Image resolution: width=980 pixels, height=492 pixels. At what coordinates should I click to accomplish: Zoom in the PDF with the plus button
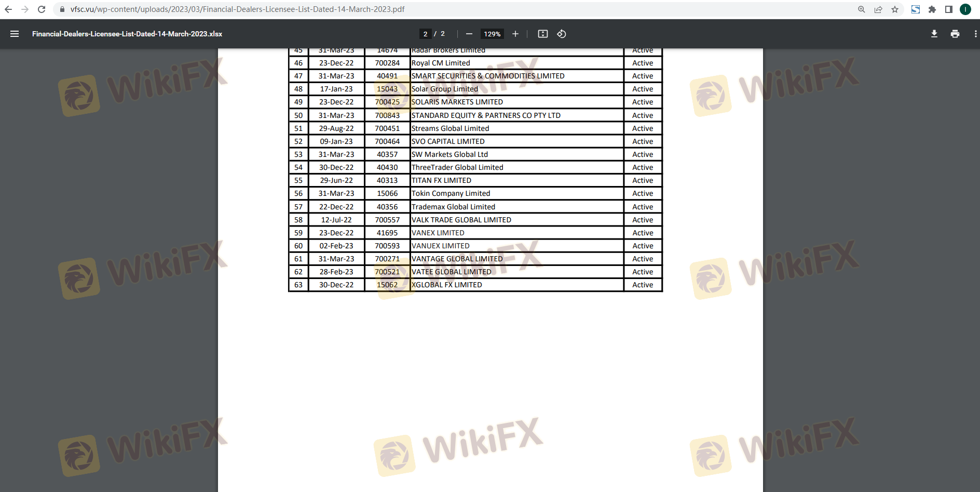[x=515, y=34]
